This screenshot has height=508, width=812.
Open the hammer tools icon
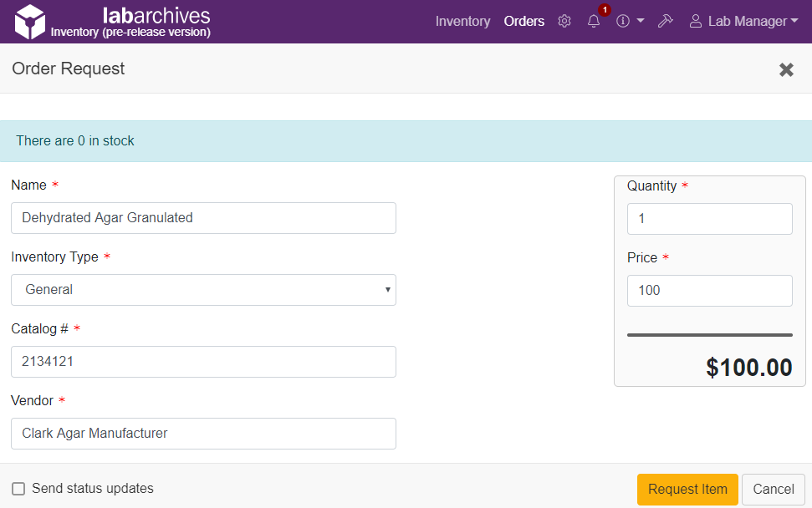[666, 22]
